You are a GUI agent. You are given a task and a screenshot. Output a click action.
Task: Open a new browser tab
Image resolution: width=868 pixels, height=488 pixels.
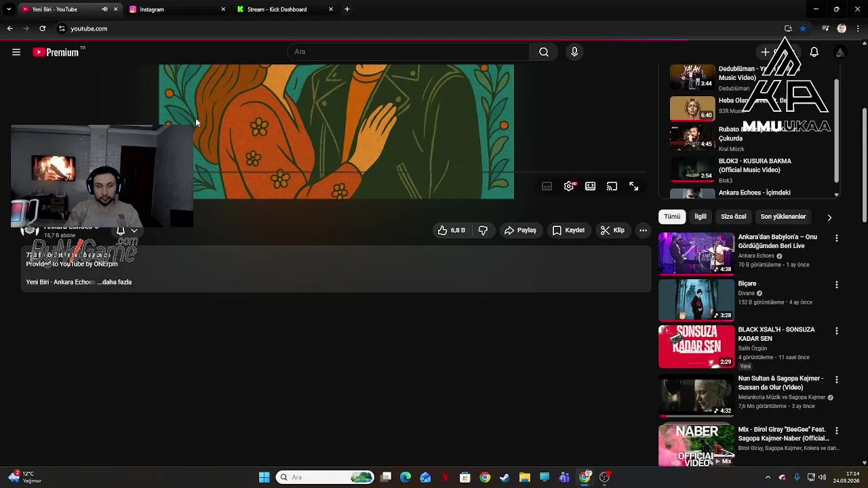pyautogui.click(x=347, y=9)
